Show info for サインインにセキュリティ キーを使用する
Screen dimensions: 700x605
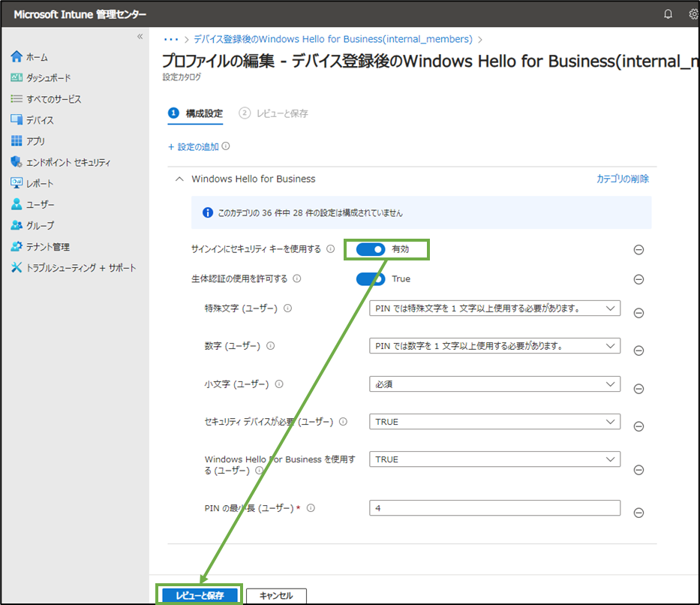click(x=330, y=248)
